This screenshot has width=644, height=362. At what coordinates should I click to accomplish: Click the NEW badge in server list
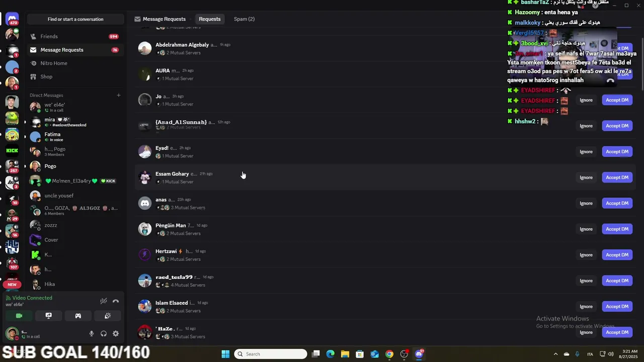pos(12,284)
